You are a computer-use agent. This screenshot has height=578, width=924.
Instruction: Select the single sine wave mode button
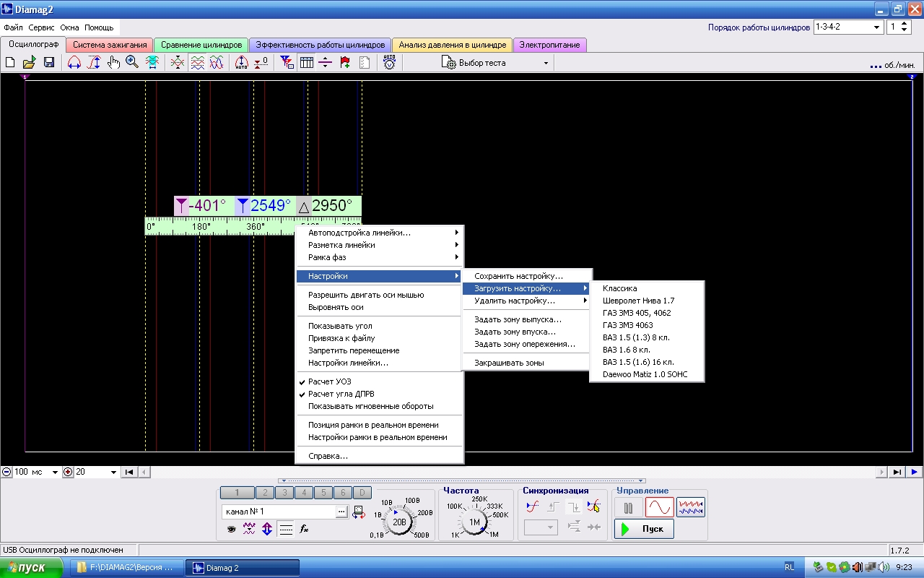[659, 508]
